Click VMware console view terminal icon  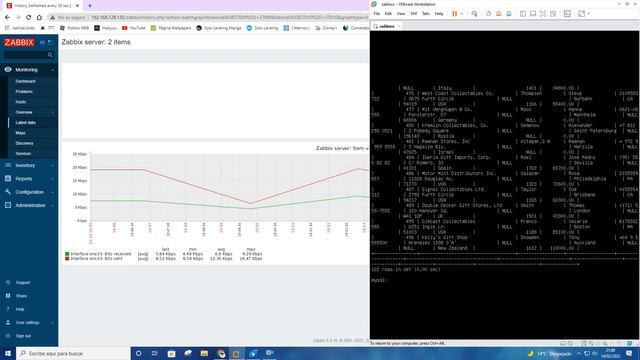click(567, 13)
